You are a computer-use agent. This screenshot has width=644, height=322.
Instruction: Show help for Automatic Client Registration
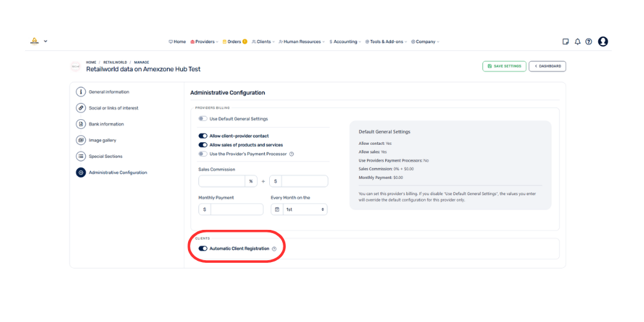pyautogui.click(x=274, y=249)
